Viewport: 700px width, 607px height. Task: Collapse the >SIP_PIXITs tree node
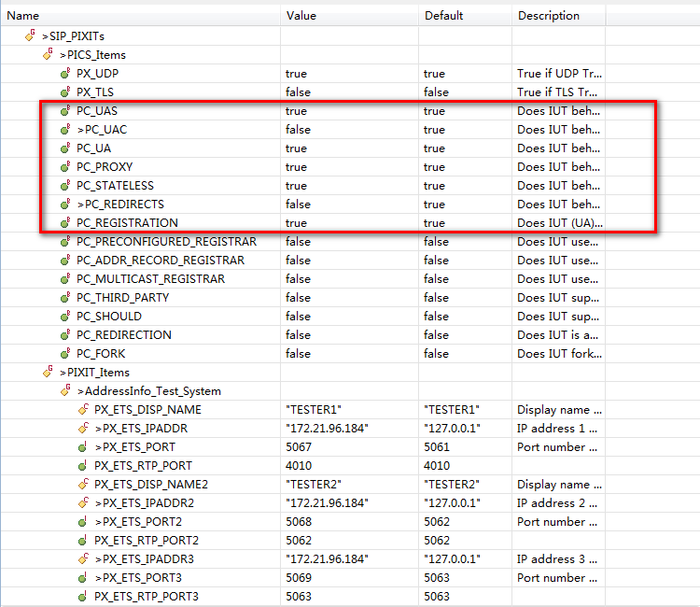point(45,36)
